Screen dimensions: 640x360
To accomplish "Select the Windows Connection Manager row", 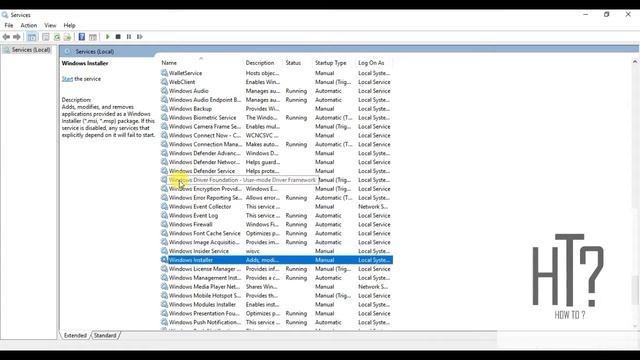I will [276, 144].
